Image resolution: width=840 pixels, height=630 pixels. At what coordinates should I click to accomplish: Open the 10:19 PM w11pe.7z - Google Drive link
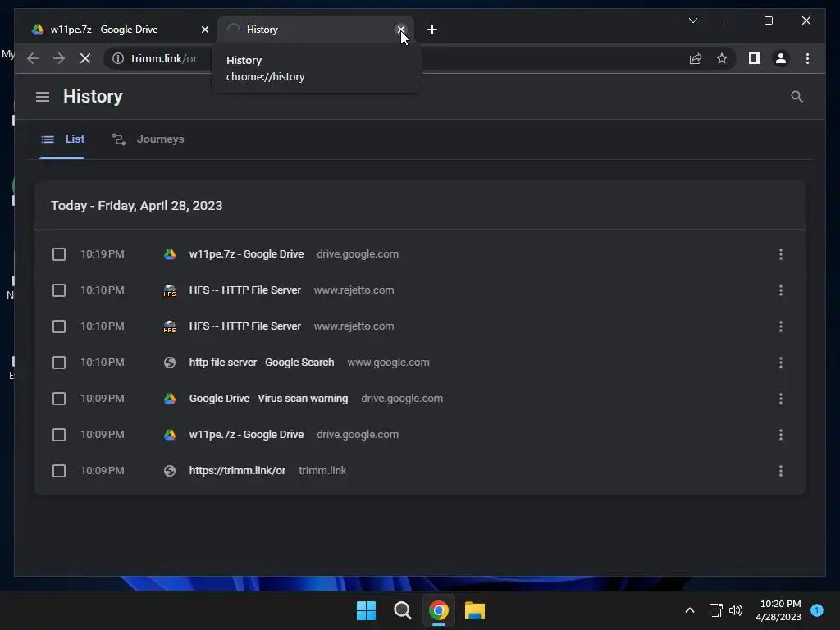pos(246,254)
